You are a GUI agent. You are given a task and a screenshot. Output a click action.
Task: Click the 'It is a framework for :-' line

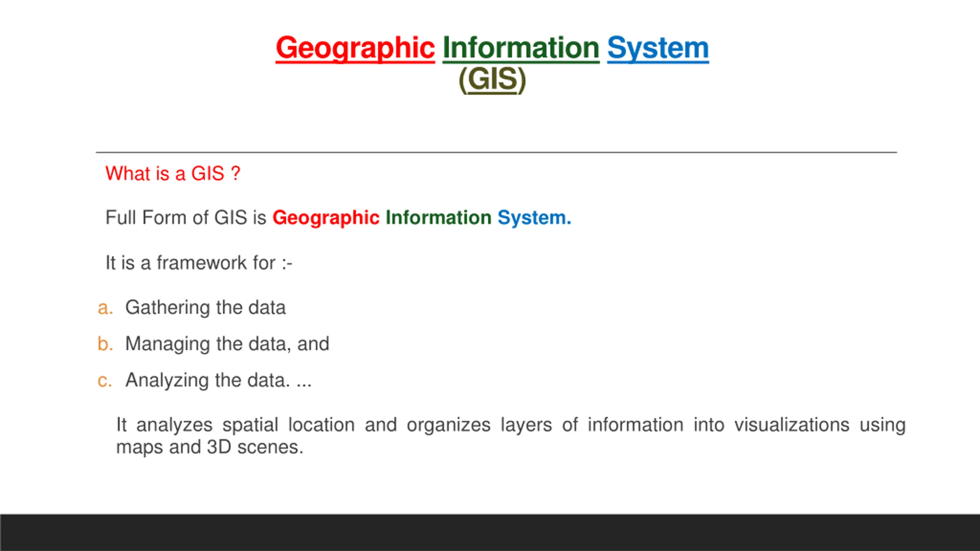pos(199,263)
